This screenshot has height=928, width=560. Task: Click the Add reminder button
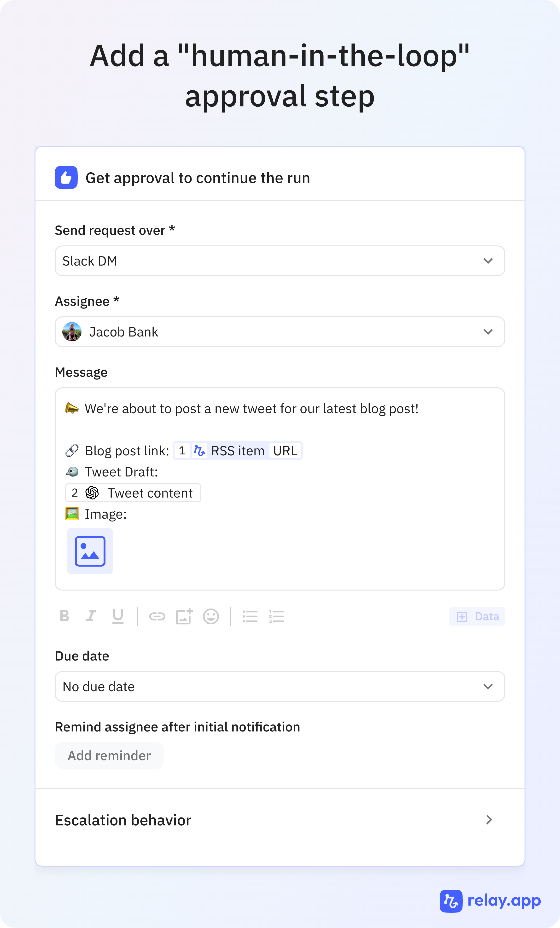point(109,755)
